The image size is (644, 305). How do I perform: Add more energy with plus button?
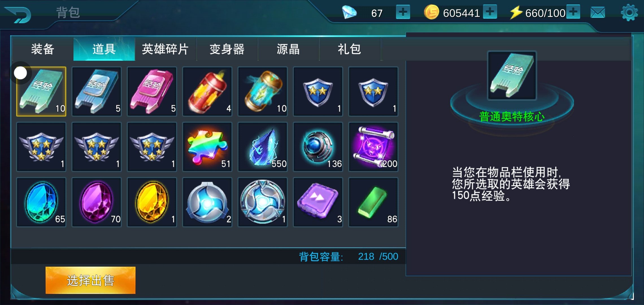pyautogui.click(x=573, y=12)
